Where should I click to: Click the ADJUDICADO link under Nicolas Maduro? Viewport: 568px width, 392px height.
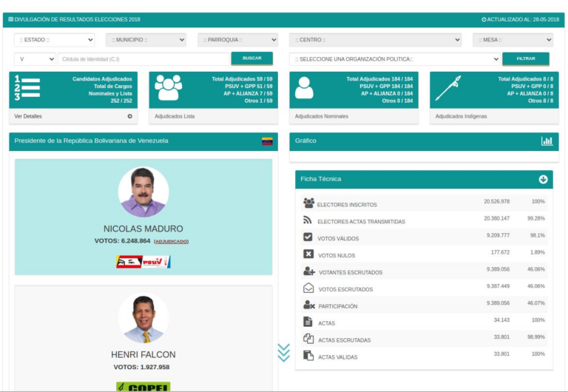coord(171,241)
